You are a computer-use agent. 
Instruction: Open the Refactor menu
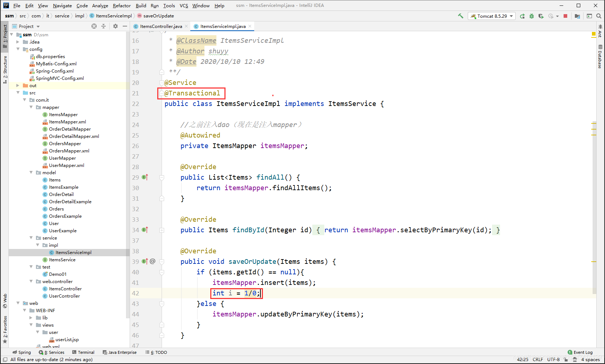pyautogui.click(x=122, y=5)
